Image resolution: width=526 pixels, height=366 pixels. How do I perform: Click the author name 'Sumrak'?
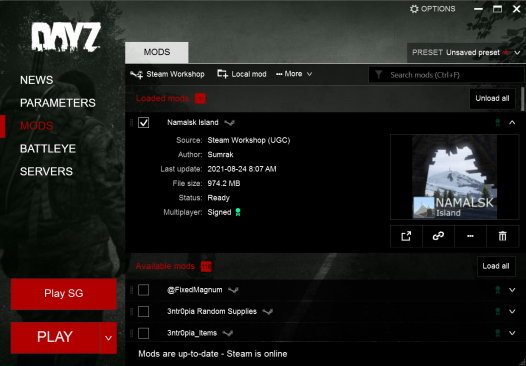point(220,155)
